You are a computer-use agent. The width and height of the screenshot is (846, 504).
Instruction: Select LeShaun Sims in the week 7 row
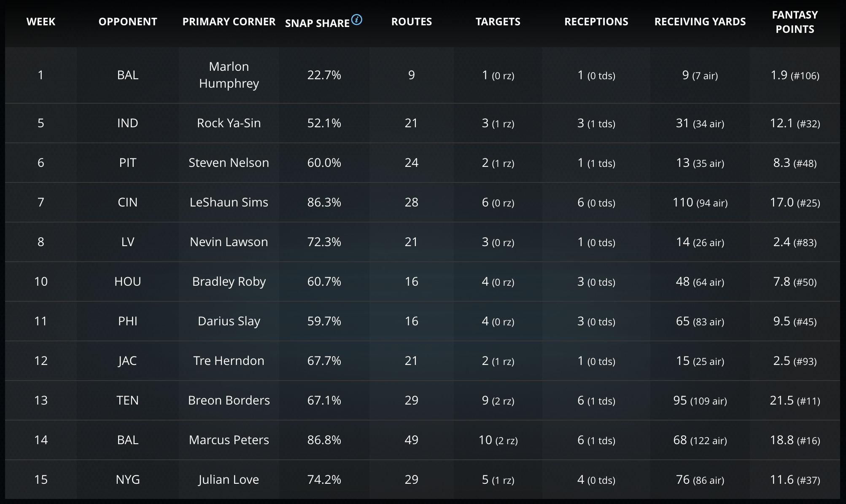(x=229, y=202)
